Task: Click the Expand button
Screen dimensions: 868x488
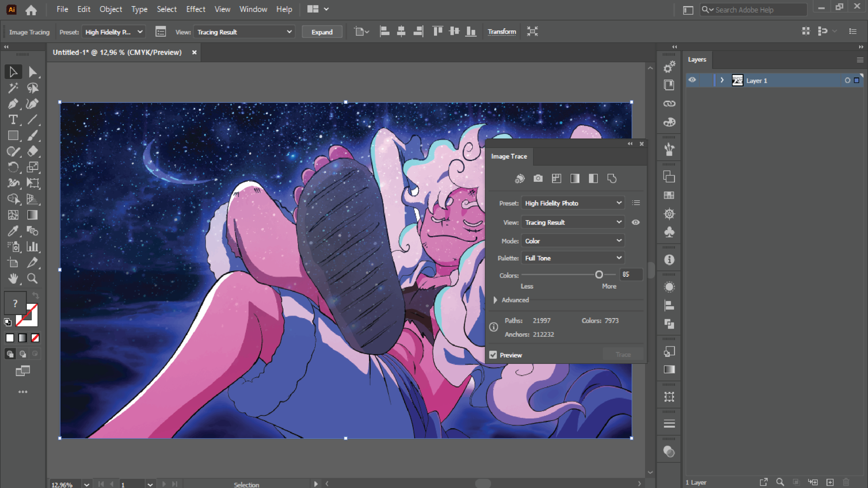Action: [x=322, y=32]
